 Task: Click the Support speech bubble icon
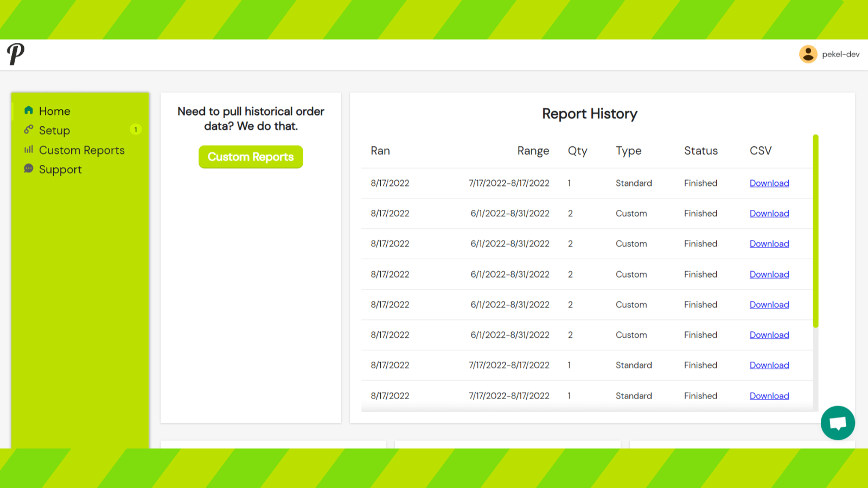29,169
